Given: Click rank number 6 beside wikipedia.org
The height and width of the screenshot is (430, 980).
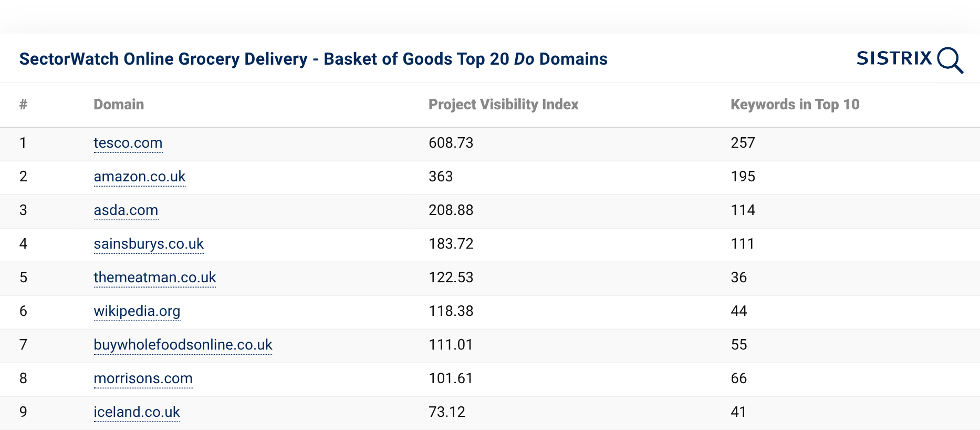Looking at the screenshot, I should point(23,311).
